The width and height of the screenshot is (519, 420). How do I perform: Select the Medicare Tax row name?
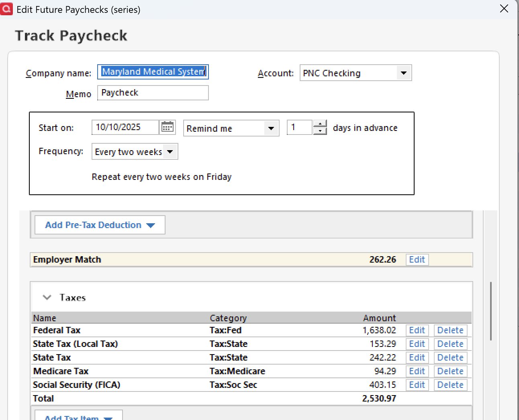point(61,371)
